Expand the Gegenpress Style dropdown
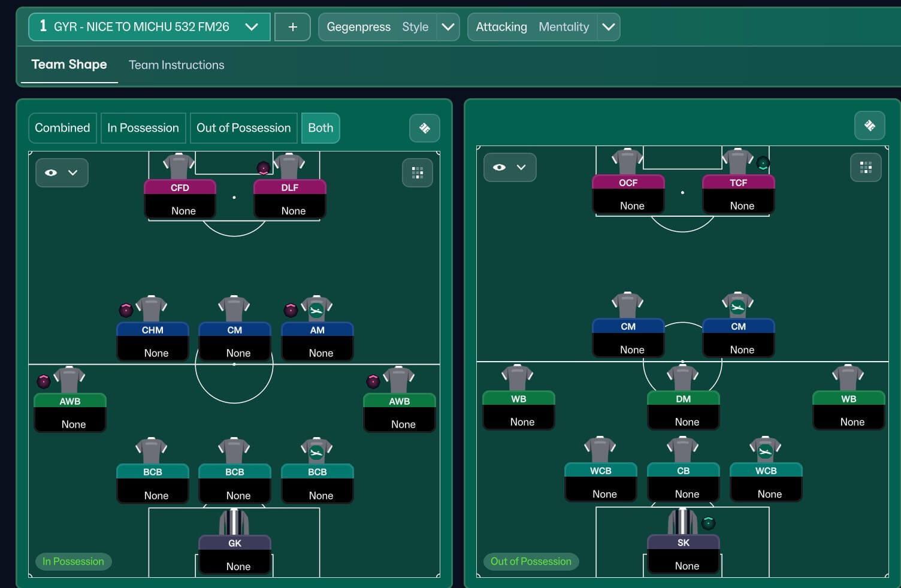This screenshot has width=901, height=588. tap(448, 27)
